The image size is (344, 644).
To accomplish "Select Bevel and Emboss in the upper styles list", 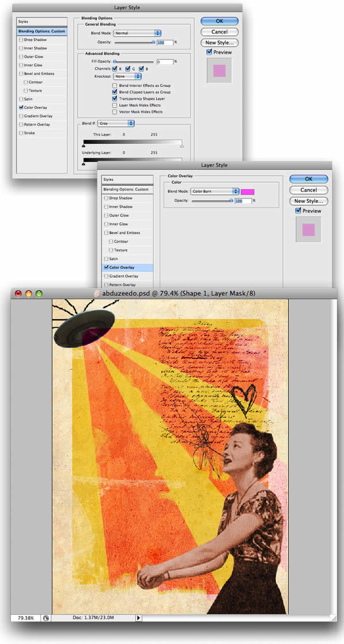I will [x=39, y=74].
